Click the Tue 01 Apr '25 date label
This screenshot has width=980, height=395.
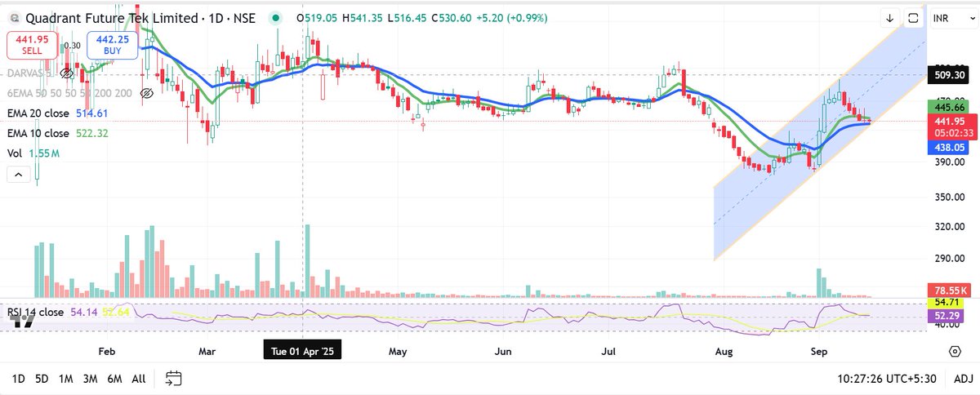(303, 351)
